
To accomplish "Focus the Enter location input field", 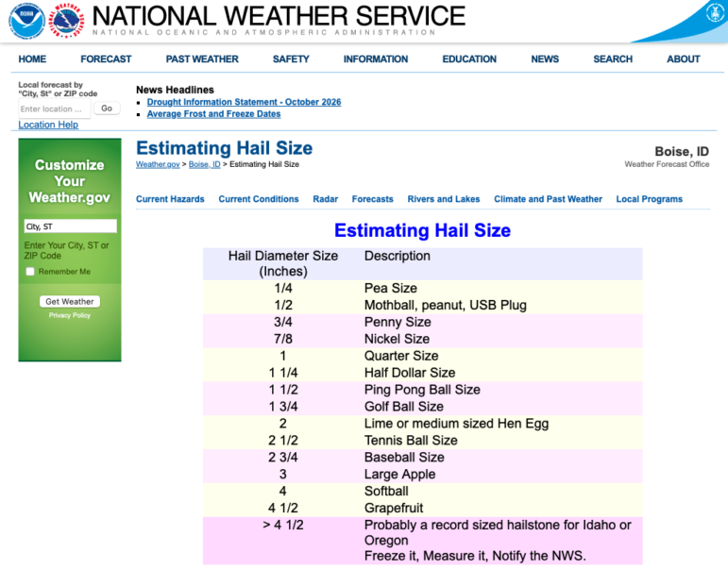I will [x=55, y=109].
